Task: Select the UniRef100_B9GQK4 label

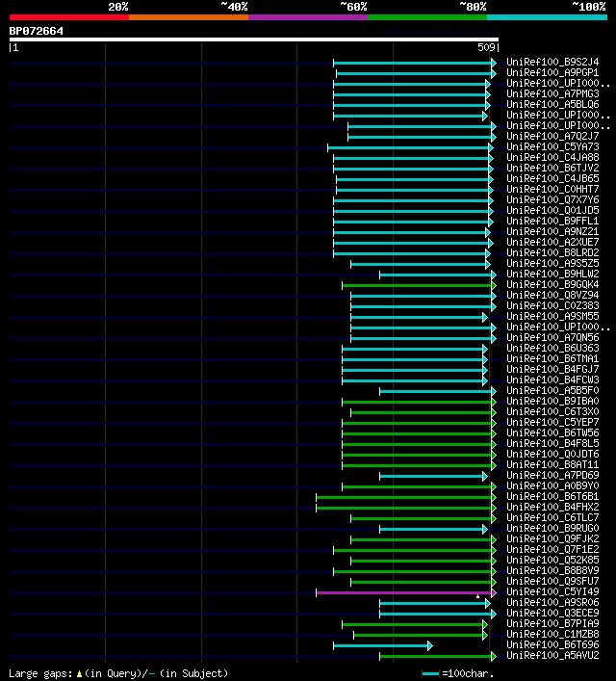Action: coord(552,284)
